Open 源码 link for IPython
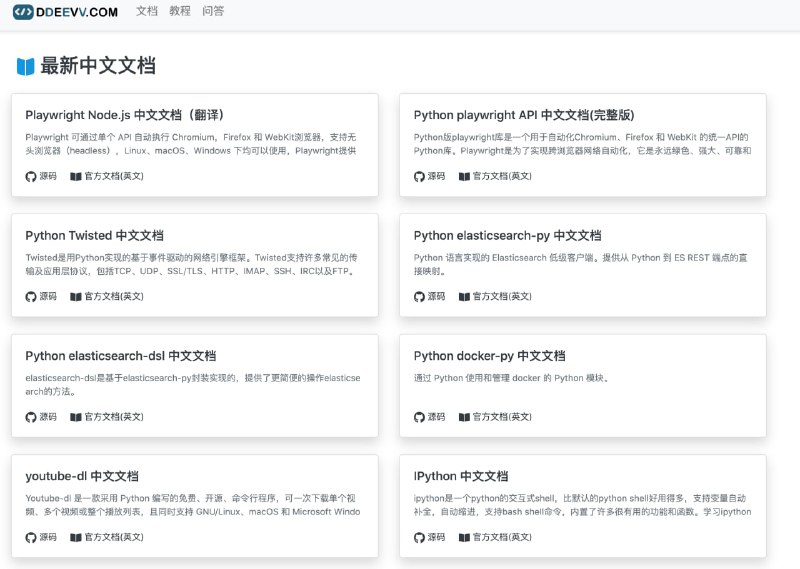Image resolution: width=800 pixels, height=569 pixels. pyautogui.click(x=436, y=537)
